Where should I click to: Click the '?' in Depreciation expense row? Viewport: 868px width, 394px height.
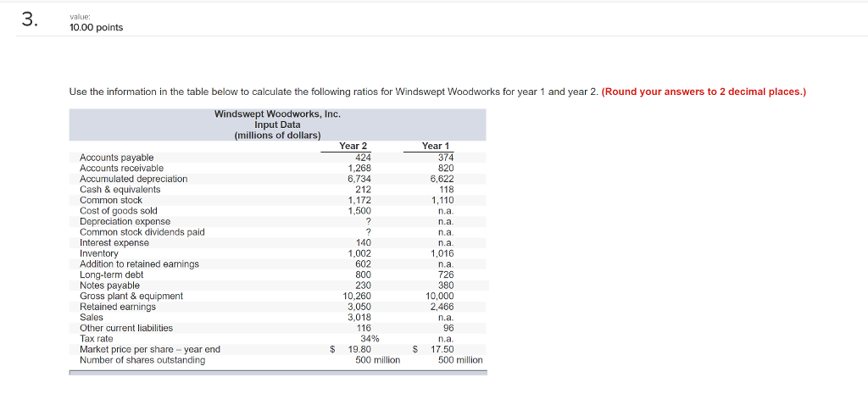[x=368, y=221]
